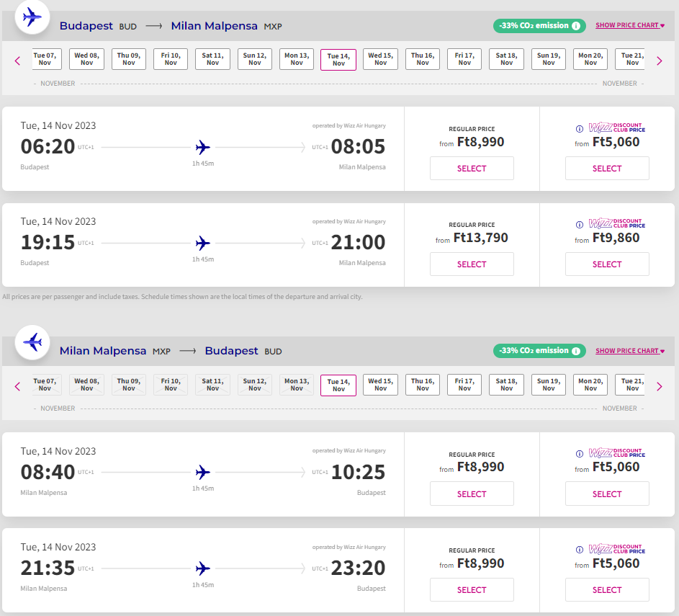Choose Fri 10 Nov outbound date

pos(171,59)
